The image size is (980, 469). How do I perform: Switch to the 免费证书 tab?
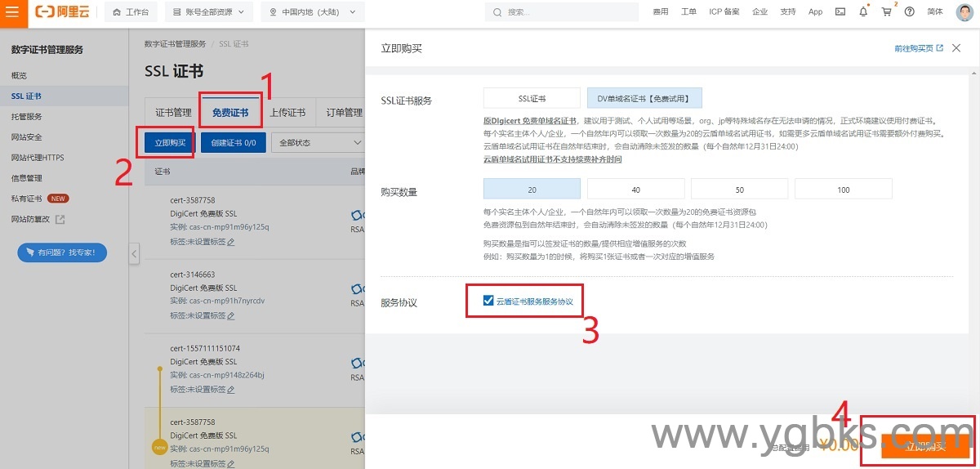230,113
